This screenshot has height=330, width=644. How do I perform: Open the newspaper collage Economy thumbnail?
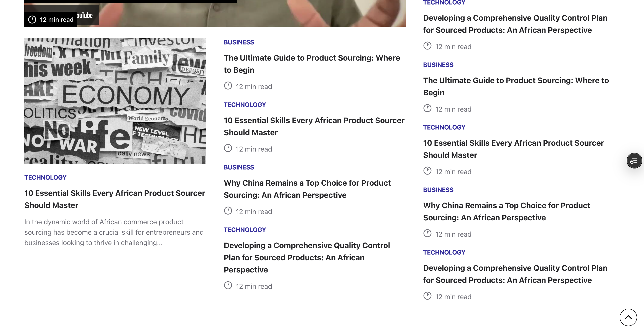(x=115, y=101)
